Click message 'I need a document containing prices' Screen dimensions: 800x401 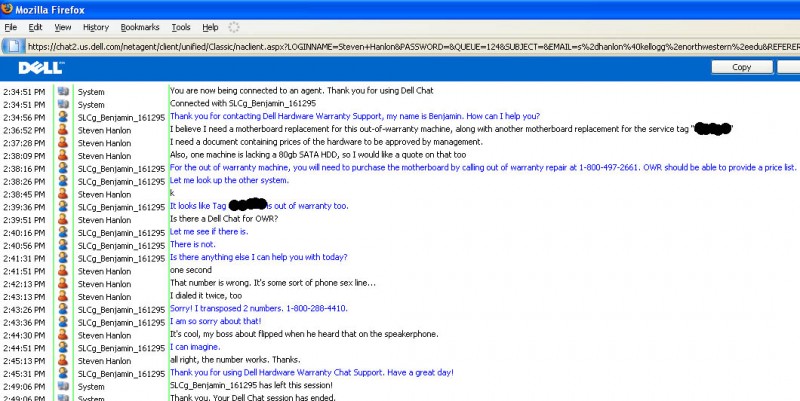pyautogui.click(x=326, y=142)
